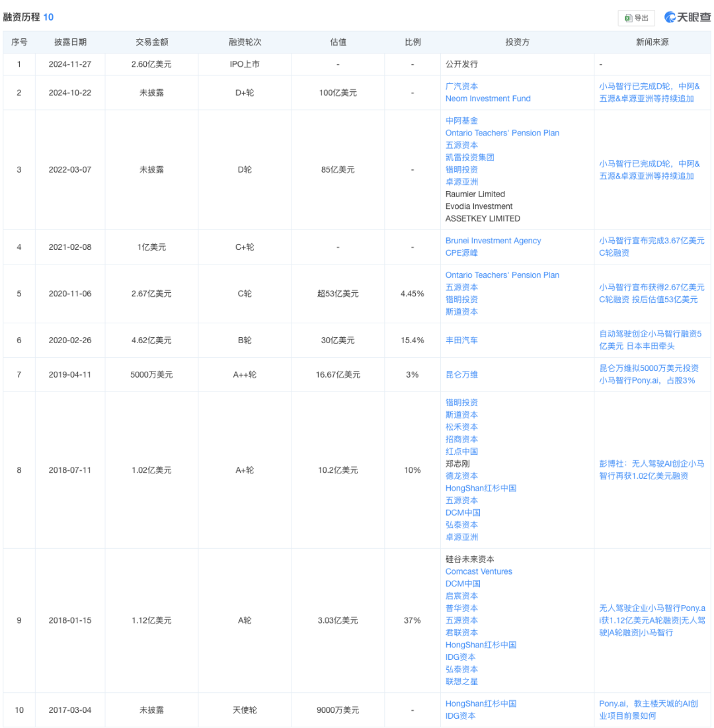Select the round cell A++轮
This screenshot has height=728, width=714.
pos(245,375)
